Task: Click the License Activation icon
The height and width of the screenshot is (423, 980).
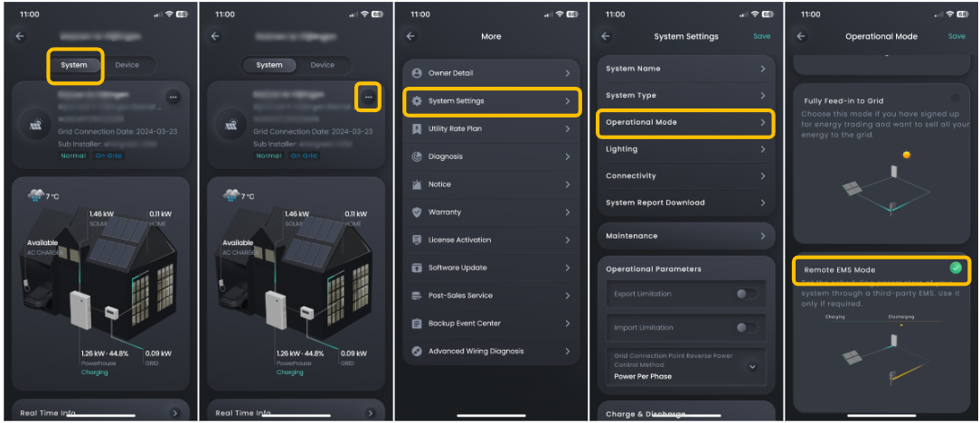Action: point(417,240)
